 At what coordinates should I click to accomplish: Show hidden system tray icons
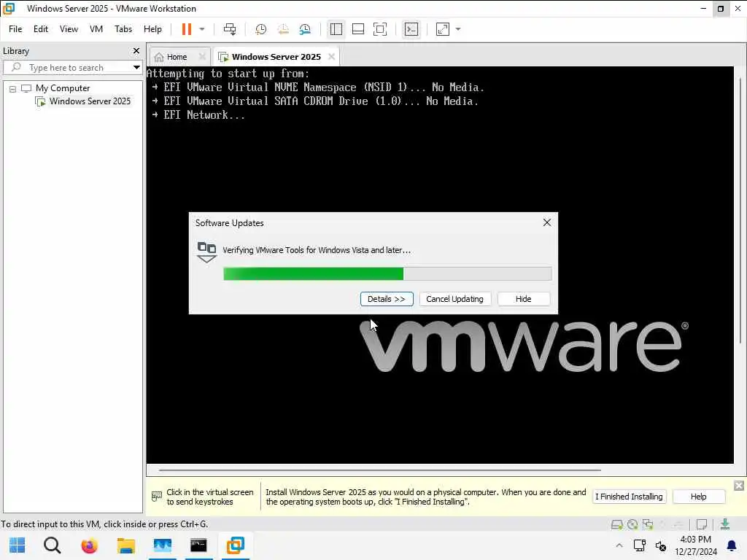tap(619, 545)
